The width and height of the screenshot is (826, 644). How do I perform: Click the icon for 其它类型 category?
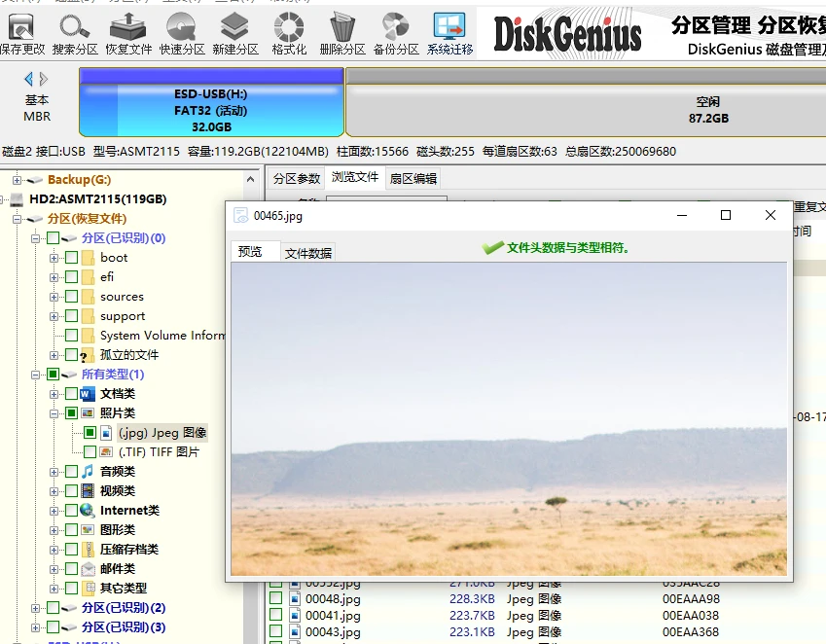click(90, 589)
